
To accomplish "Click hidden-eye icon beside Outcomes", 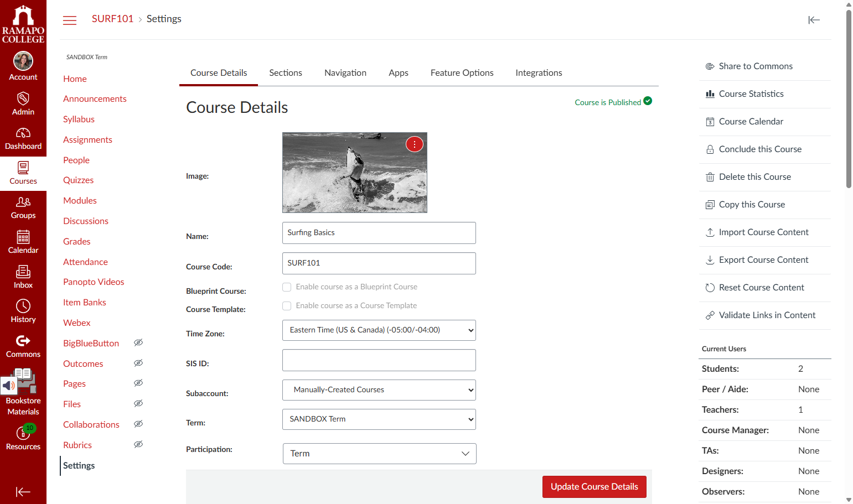I will click(x=138, y=363).
